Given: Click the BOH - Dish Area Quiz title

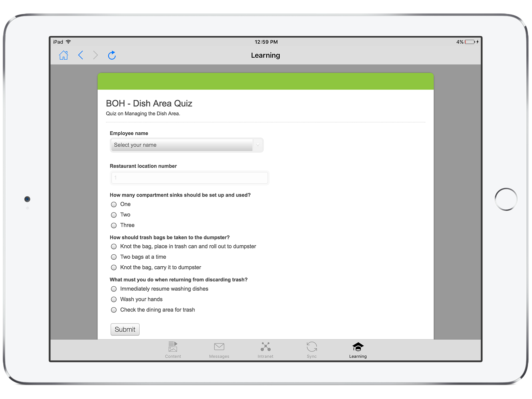Looking at the screenshot, I should (149, 103).
